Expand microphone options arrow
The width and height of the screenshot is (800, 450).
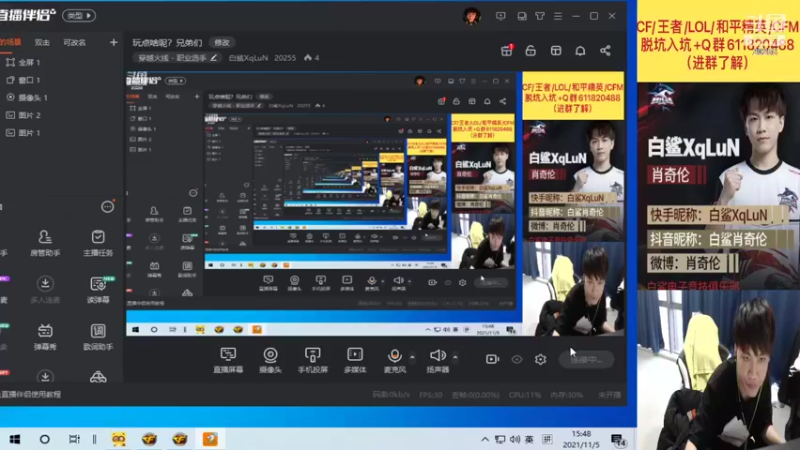pos(412,356)
